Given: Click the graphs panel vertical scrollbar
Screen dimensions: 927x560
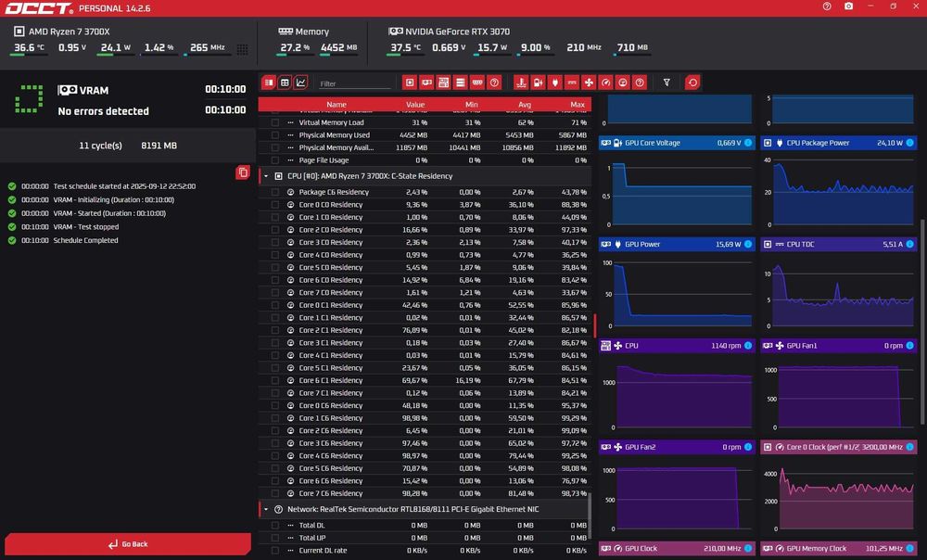Looking at the screenshot, I should [x=923, y=323].
